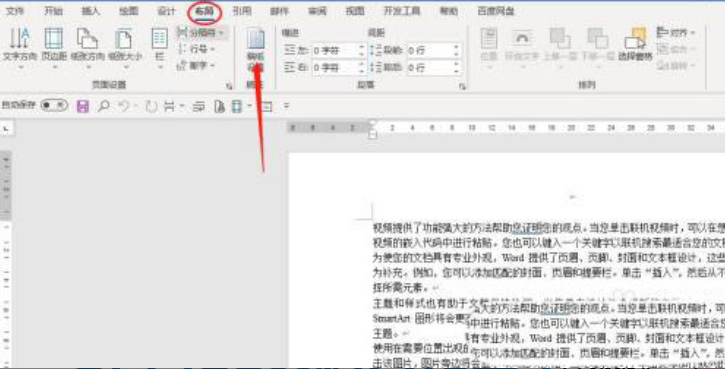Switch to the 插入 Insert tab
This screenshot has width=725, height=369.
point(91,11)
